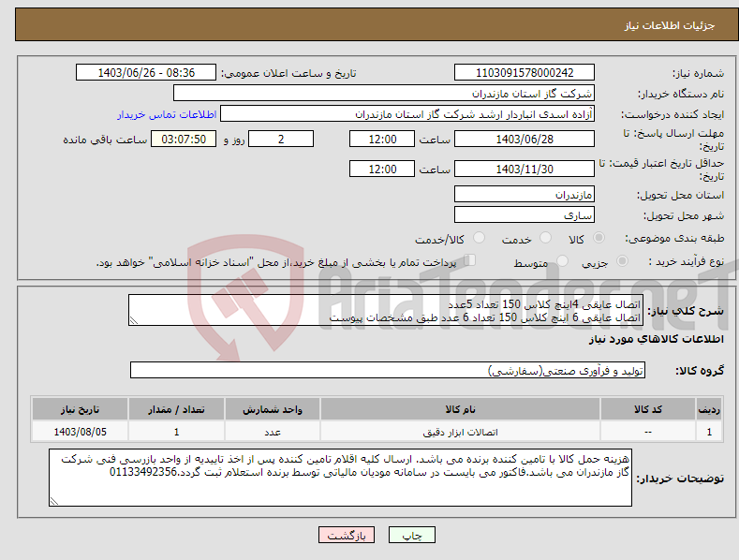Click the اتصالات ابزار دقیق item cell
The width and height of the screenshot is (739, 560).
click(460, 432)
